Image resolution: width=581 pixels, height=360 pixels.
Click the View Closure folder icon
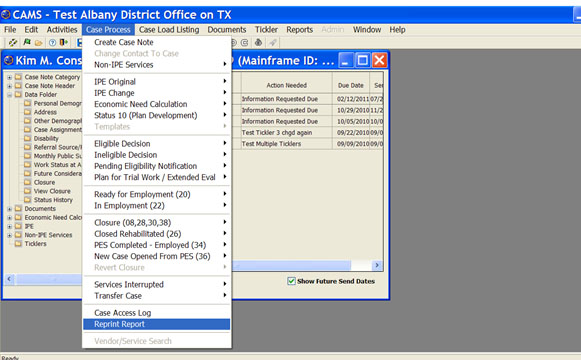[x=27, y=191]
